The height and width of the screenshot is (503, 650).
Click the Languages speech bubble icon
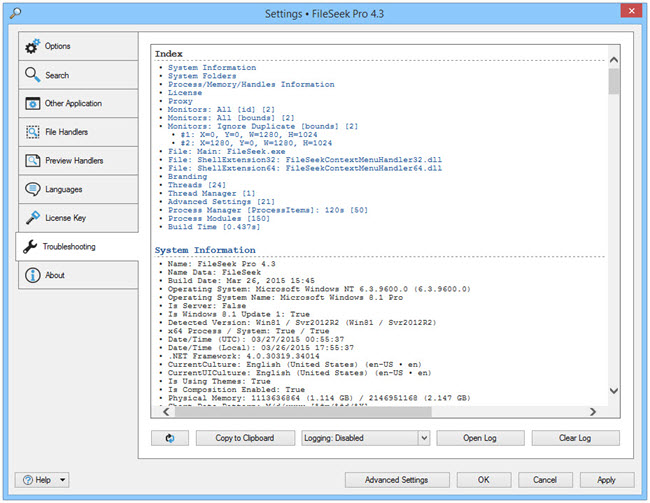pyautogui.click(x=32, y=189)
